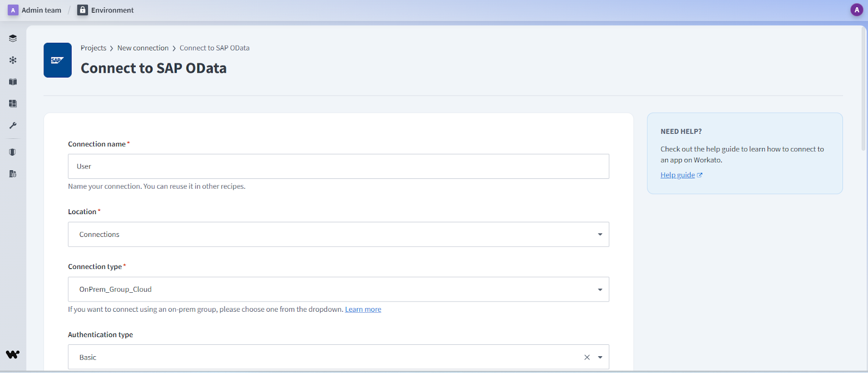Open the shield icon in sidebar
The image size is (868, 373).
[x=12, y=152]
